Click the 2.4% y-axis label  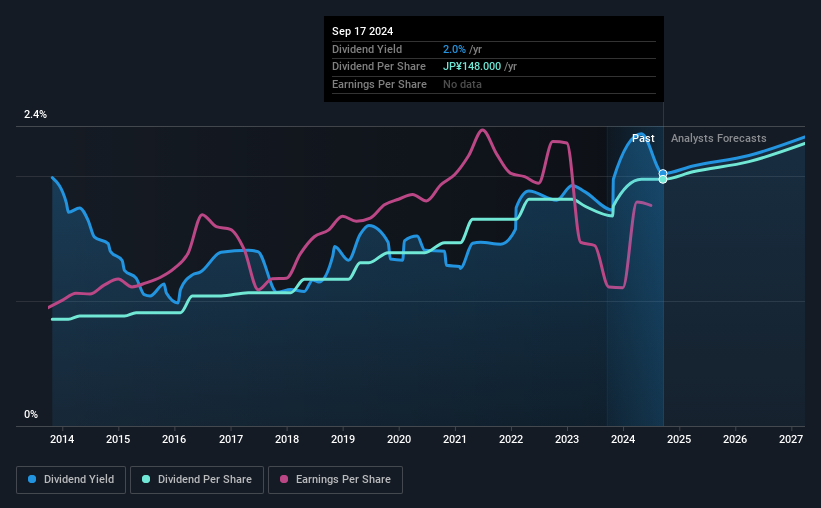click(x=35, y=114)
